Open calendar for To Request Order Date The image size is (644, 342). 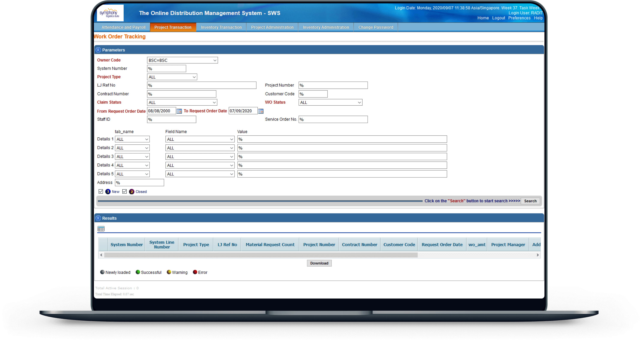pyautogui.click(x=261, y=111)
